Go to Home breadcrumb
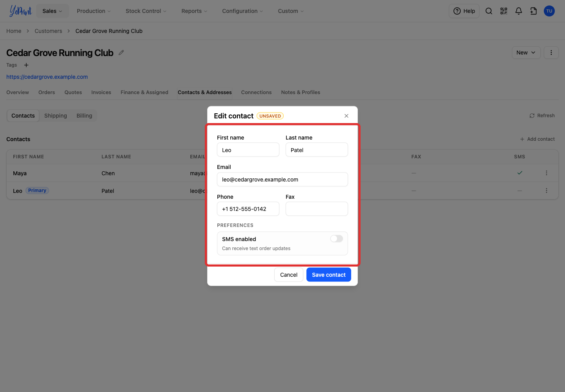Viewport: 565px width, 392px height. 14,31
